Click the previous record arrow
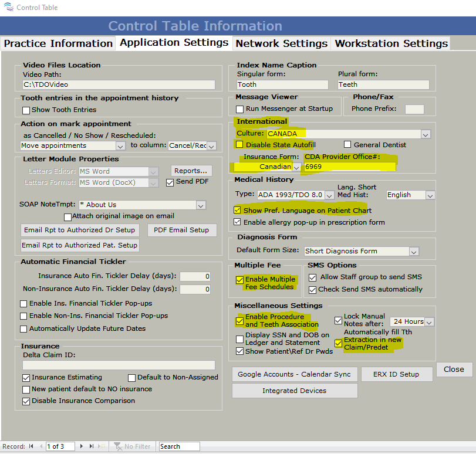 40,446
